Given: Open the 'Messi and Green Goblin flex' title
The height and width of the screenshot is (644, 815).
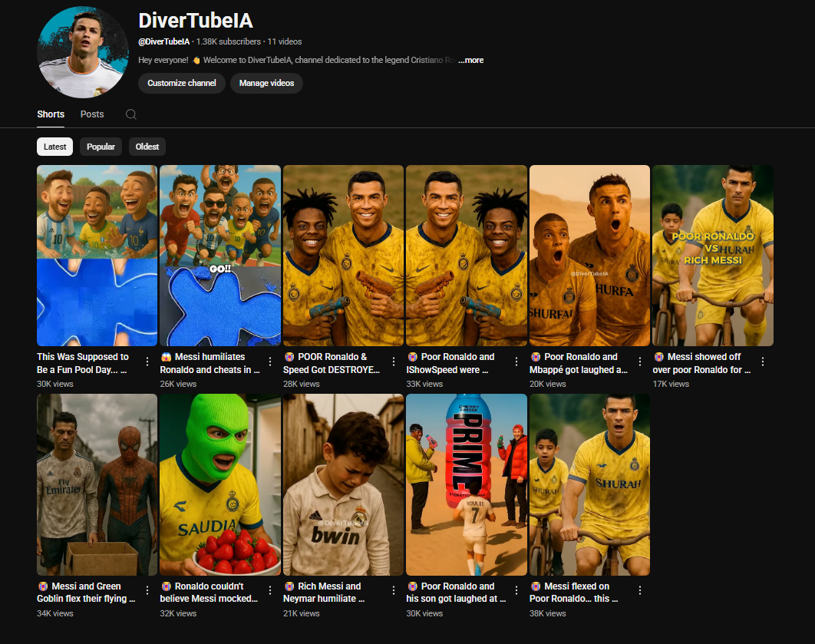Looking at the screenshot, I should [86, 593].
